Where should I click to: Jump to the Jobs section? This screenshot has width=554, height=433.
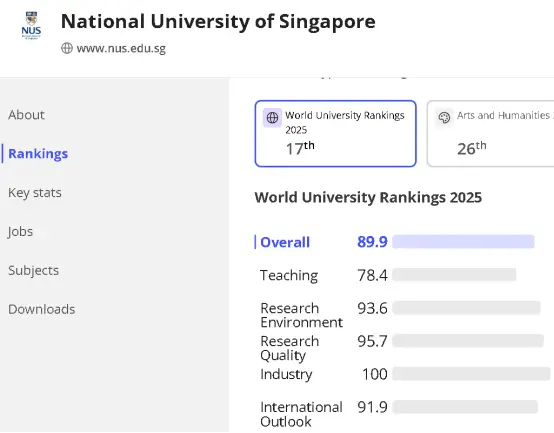tap(20, 232)
